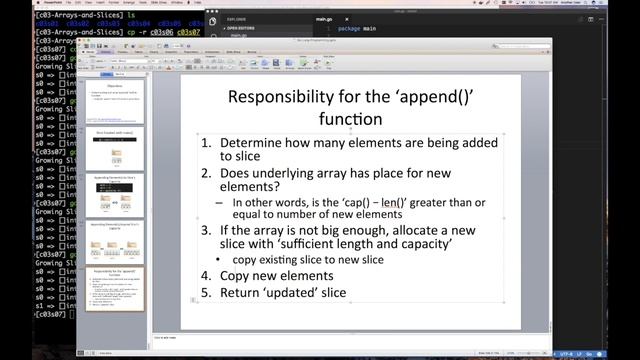Toggle Bold formatting in ribbon
This screenshot has height=360, width=640.
click(x=113, y=67)
